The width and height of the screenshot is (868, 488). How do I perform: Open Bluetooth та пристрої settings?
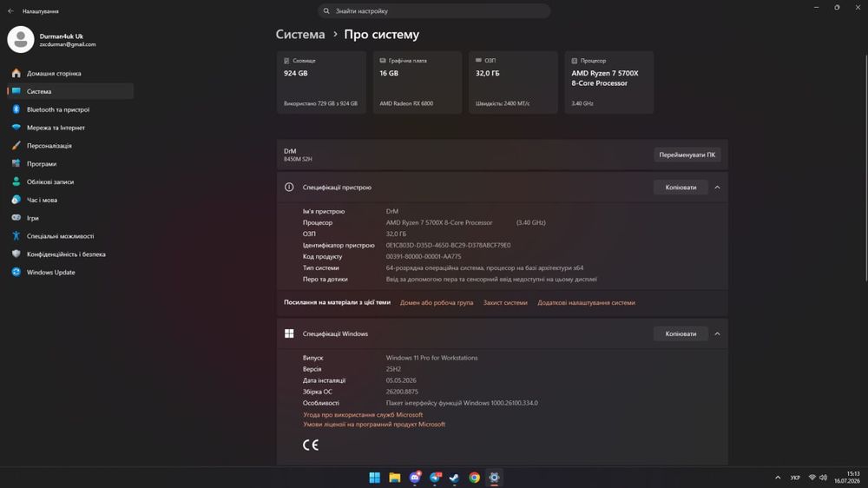70,109
